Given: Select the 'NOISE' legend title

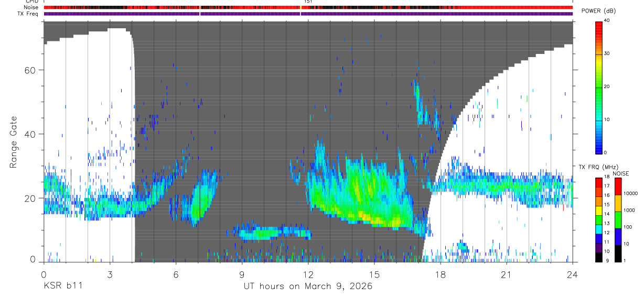Looking at the screenshot, I should pos(620,173).
